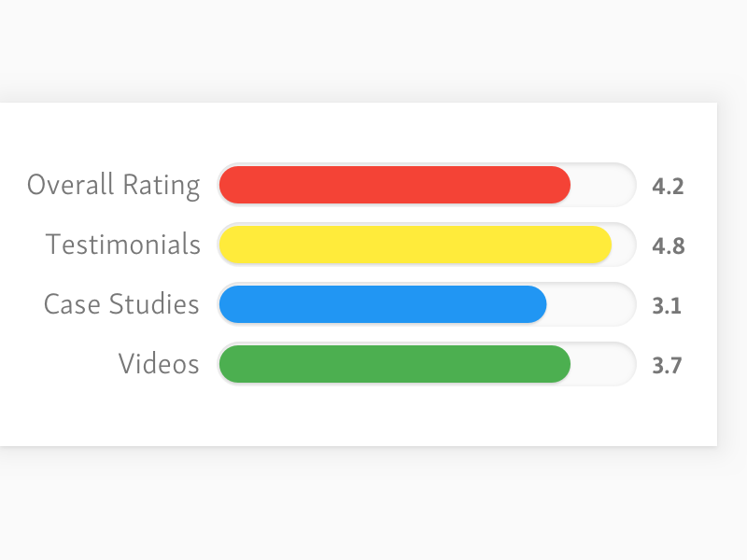Click unfilled track of Overall Rating bar

pos(601,185)
